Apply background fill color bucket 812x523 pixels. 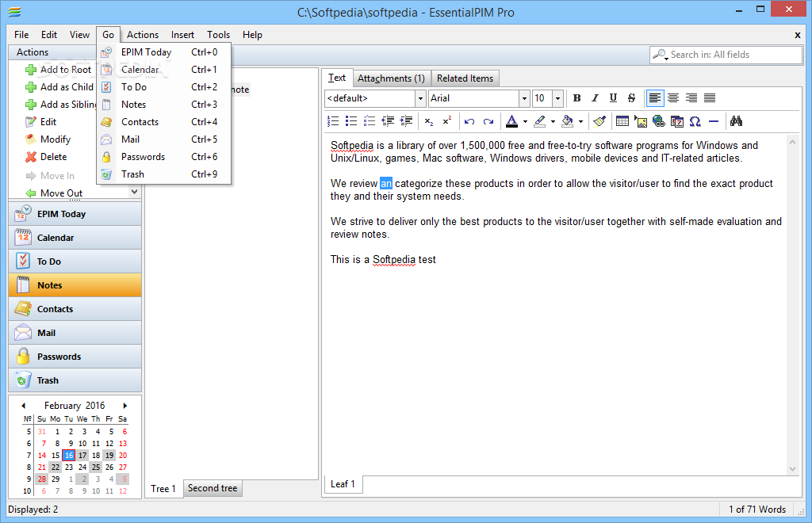coord(568,121)
